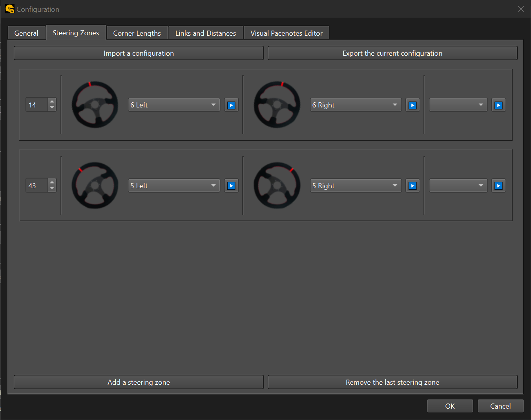Open the Visual Pacenotes Editor tab
The height and width of the screenshot is (420, 531).
tap(286, 33)
